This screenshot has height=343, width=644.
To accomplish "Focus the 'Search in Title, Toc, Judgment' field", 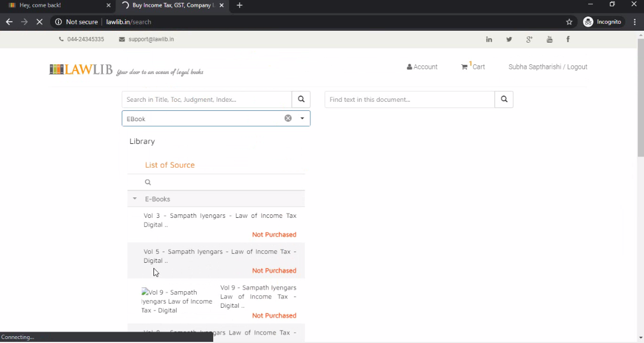I will pyautogui.click(x=206, y=100).
